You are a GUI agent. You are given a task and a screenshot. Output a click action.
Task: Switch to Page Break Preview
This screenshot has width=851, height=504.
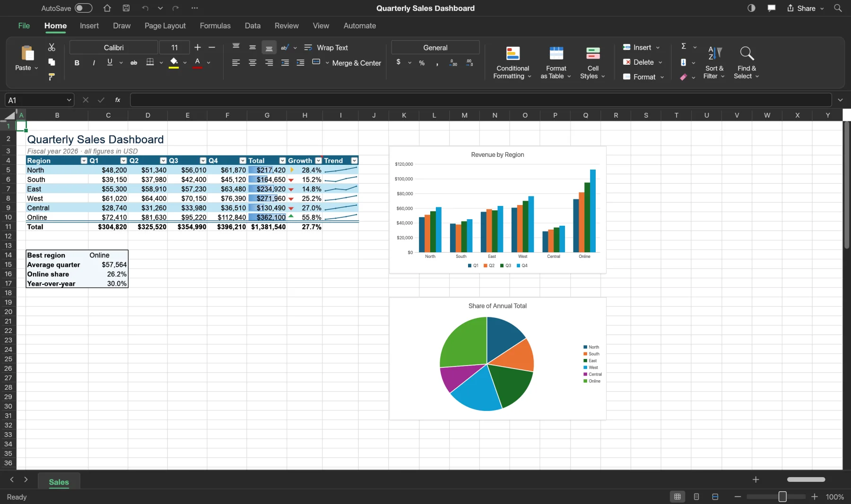click(715, 496)
